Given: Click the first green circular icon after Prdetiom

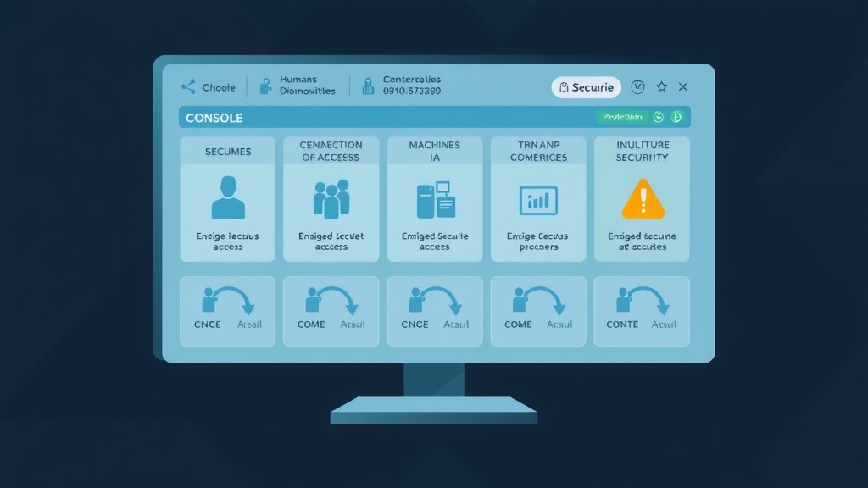Looking at the screenshot, I should (659, 118).
